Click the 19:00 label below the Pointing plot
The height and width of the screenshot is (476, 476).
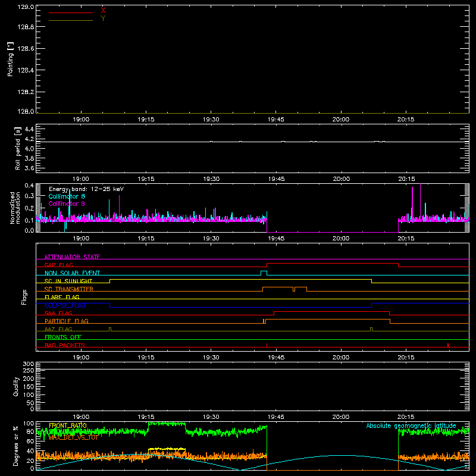point(81,120)
